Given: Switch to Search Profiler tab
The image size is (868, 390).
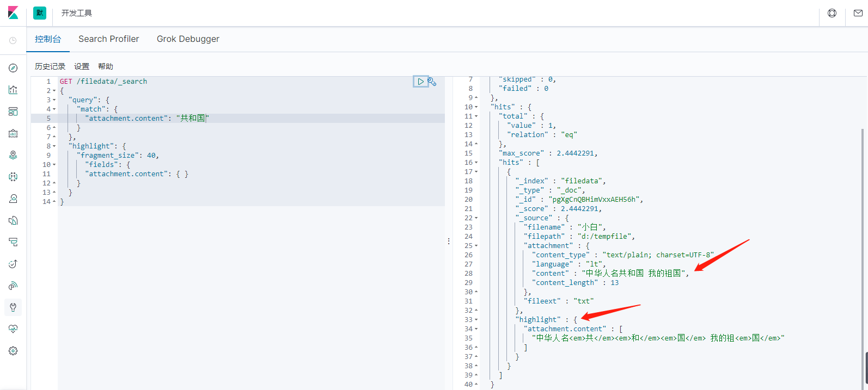Looking at the screenshot, I should 109,39.
